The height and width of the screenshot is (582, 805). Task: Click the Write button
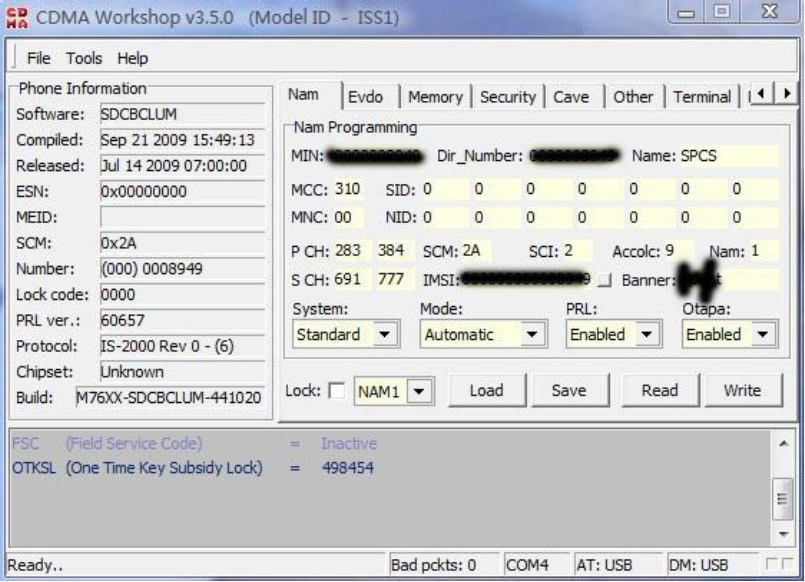pos(743,391)
